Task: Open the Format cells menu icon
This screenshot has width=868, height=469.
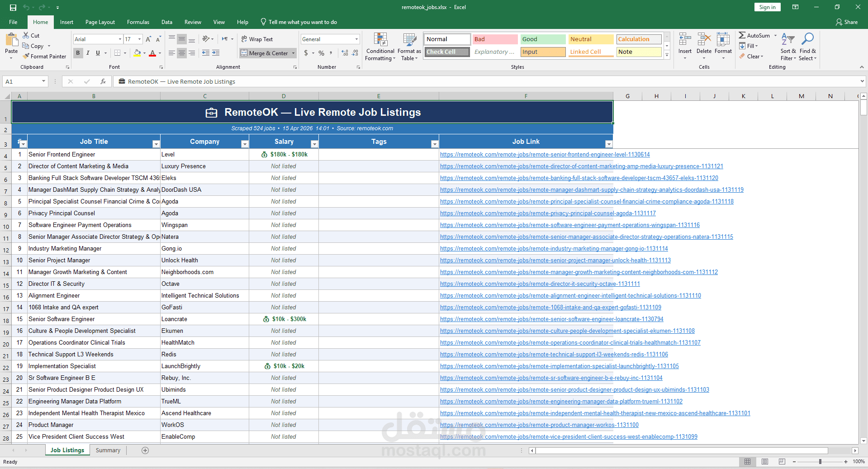Action: tap(723, 40)
